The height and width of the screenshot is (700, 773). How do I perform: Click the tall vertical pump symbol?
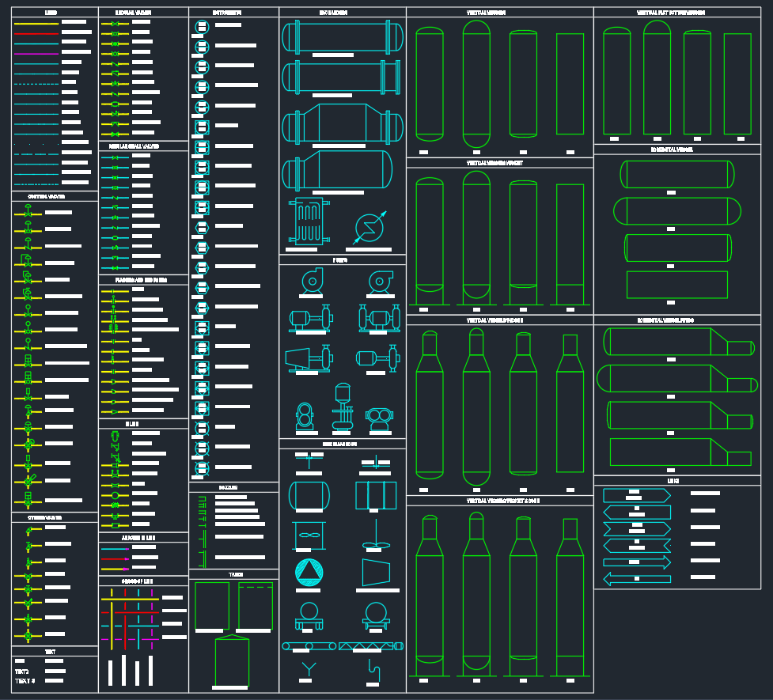pyautogui.click(x=342, y=408)
